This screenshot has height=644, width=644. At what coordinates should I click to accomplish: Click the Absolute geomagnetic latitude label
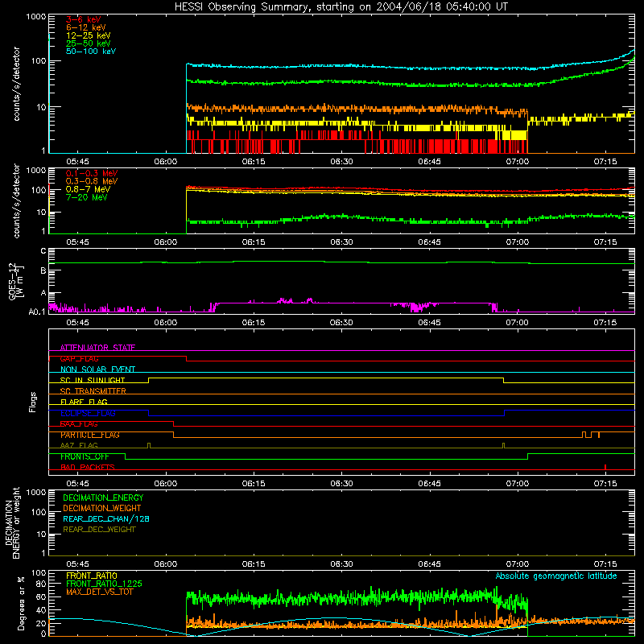(556, 576)
